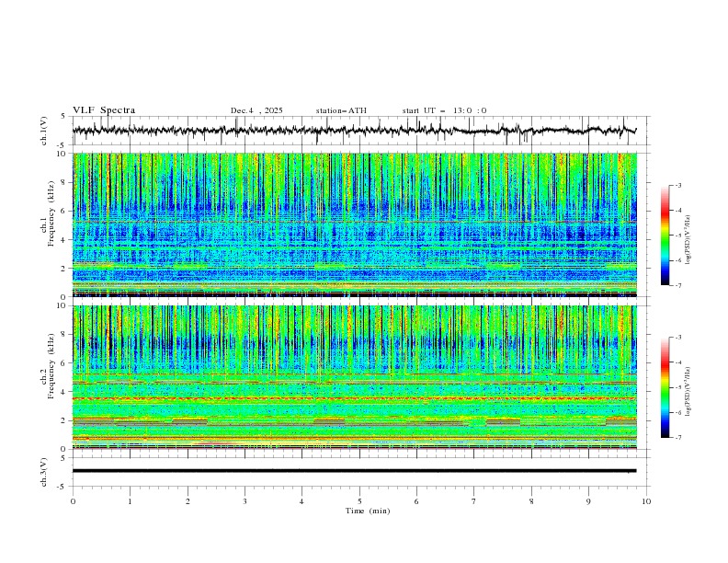Click the time axis tick label '0'
Viewport: 728px width, 563px height.
73,501
